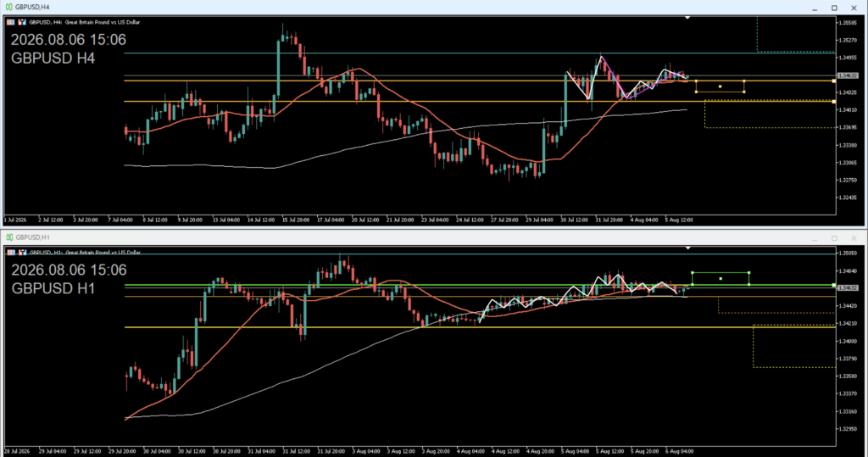
Task: Click the 1.32750 price scale label
Action: tap(848, 180)
